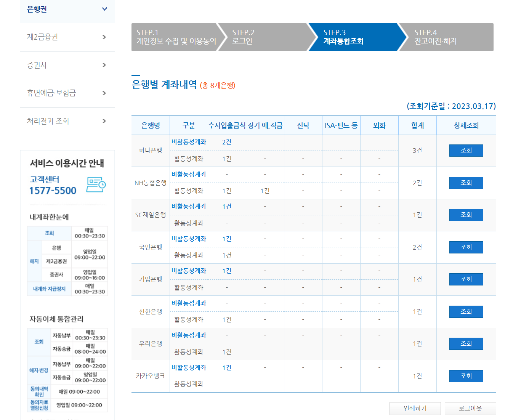The height and width of the screenshot is (420, 529).
Task: Click the 로그아웃 button
Action: pyautogui.click(x=470, y=409)
